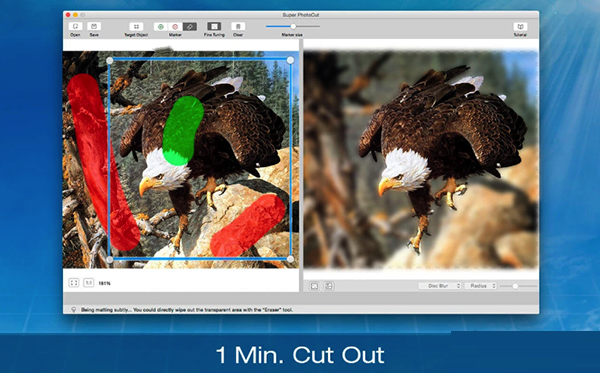The image size is (600, 373).
Task: Toggle the Fine Tuning tool
Action: (x=214, y=26)
